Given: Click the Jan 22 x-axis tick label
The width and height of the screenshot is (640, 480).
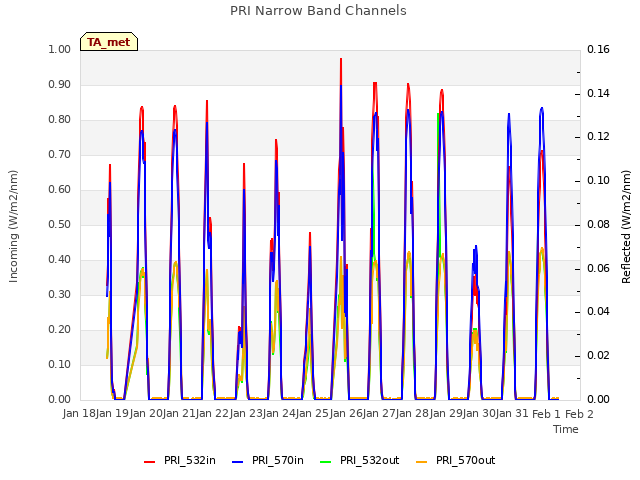Looking at the screenshot, I should [x=213, y=414].
